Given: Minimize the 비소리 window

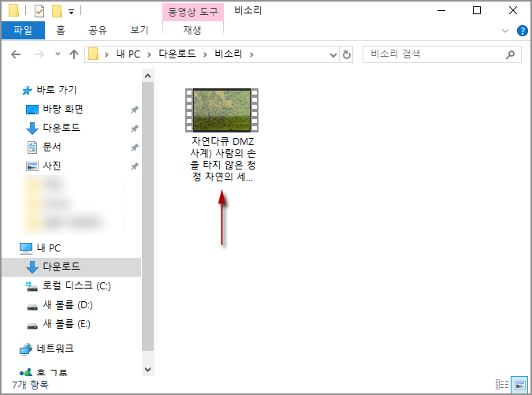Looking at the screenshot, I should point(441,11).
